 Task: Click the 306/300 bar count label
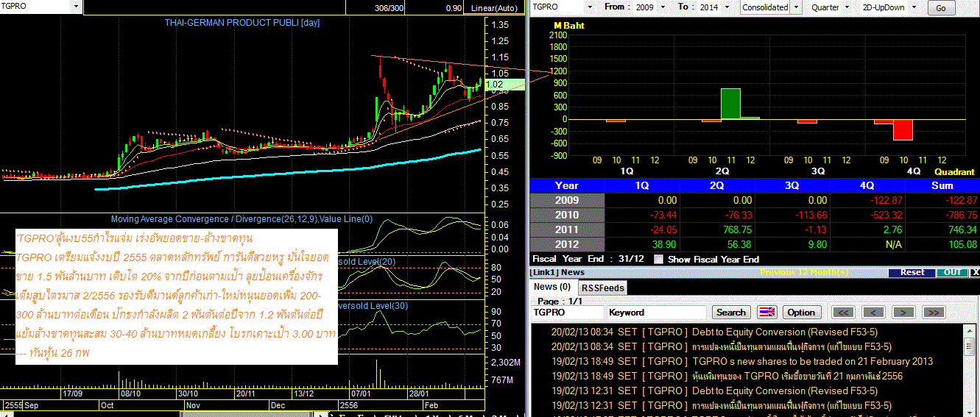(x=389, y=8)
